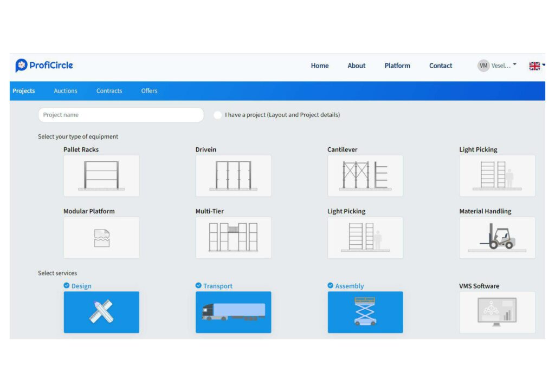Select the Light Picking illustration beside Cantilever
This screenshot has height=392, width=555.
[498, 175]
